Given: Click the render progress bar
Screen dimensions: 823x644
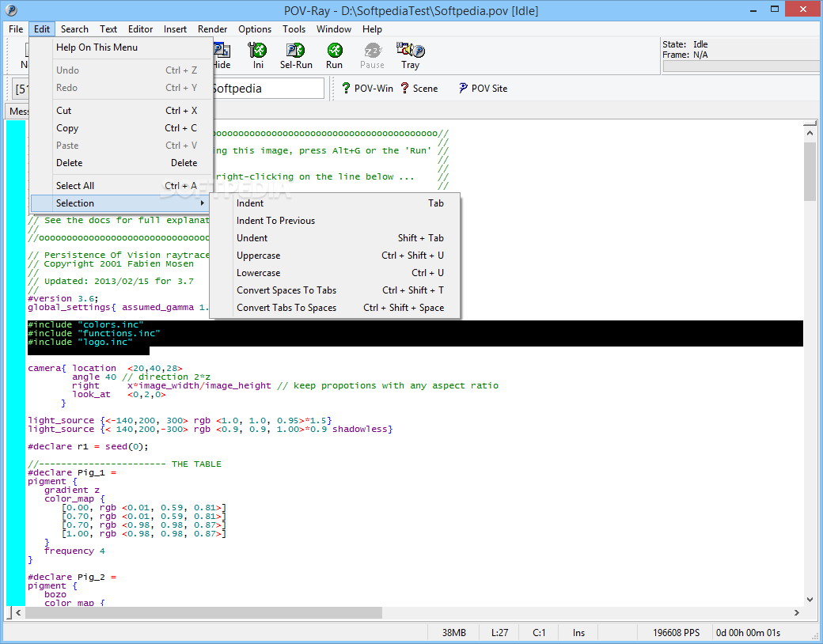Looking at the screenshot, I should [x=740, y=66].
